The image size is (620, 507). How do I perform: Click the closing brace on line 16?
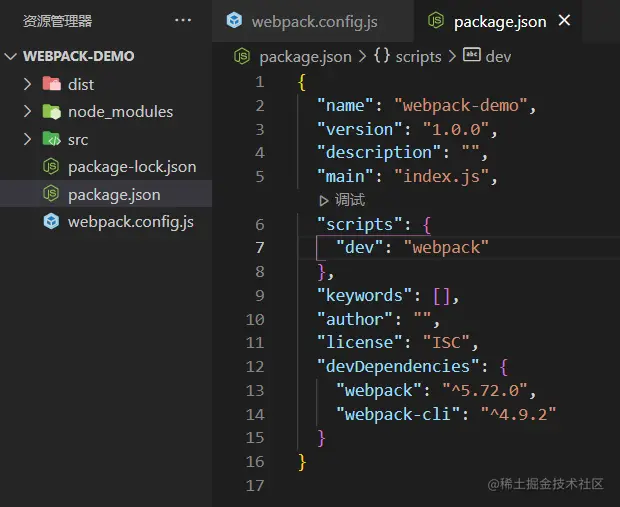(302, 462)
